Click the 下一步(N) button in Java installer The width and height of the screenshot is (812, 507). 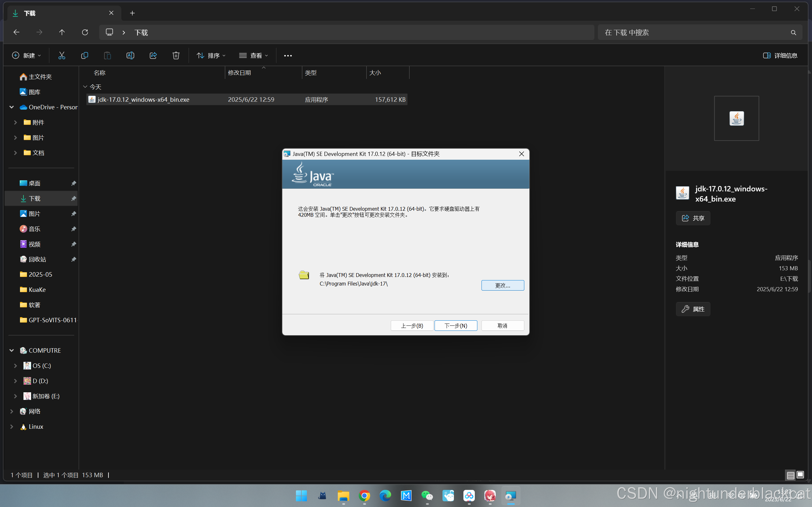456,326
